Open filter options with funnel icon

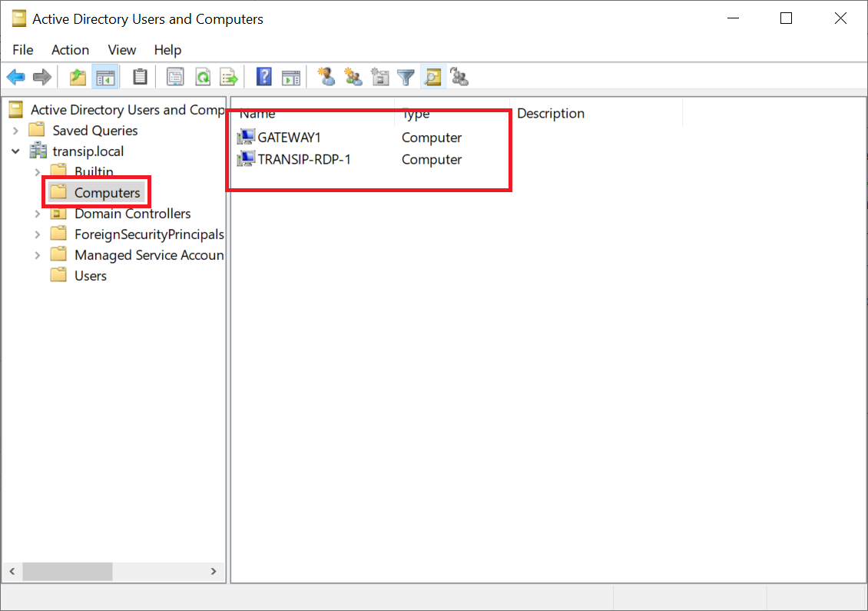coord(406,77)
